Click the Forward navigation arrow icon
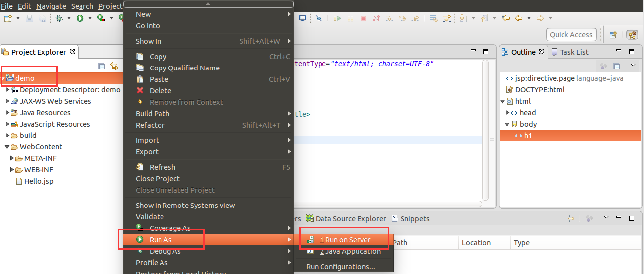The width and height of the screenshot is (644, 274). [540, 18]
